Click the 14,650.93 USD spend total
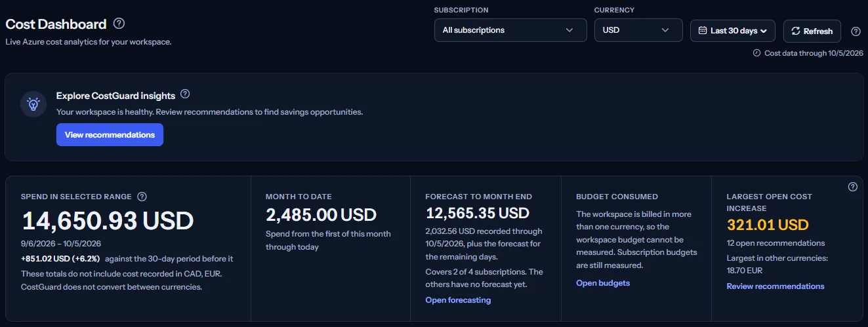 point(108,221)
